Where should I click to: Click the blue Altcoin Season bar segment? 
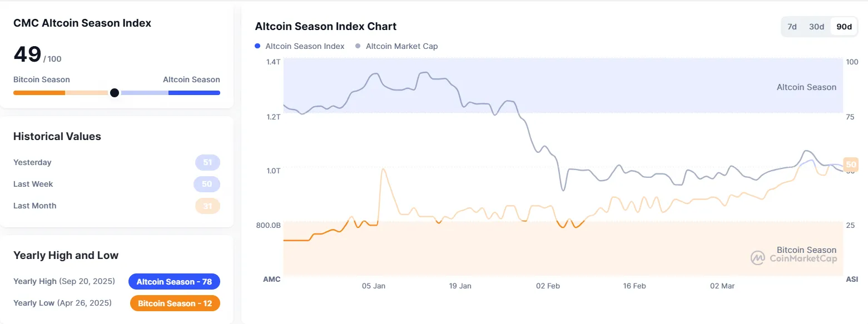click(194, 93)
